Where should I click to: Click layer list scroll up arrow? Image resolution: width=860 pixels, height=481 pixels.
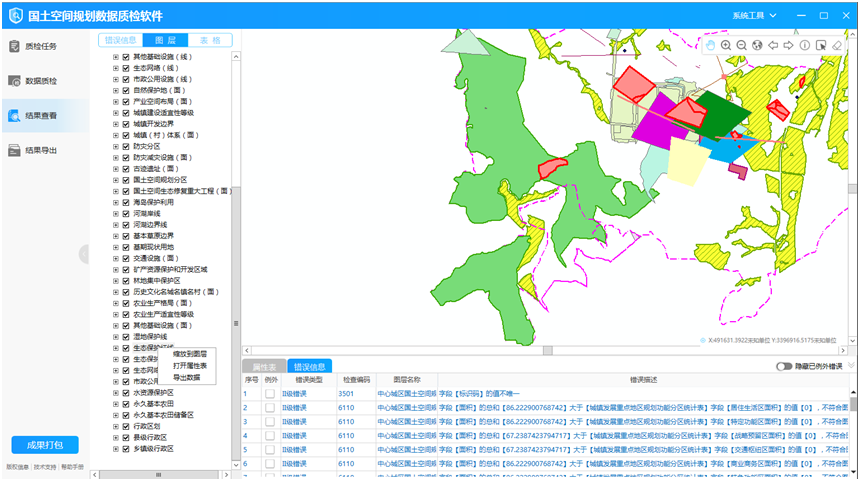[x=236, y=56]
